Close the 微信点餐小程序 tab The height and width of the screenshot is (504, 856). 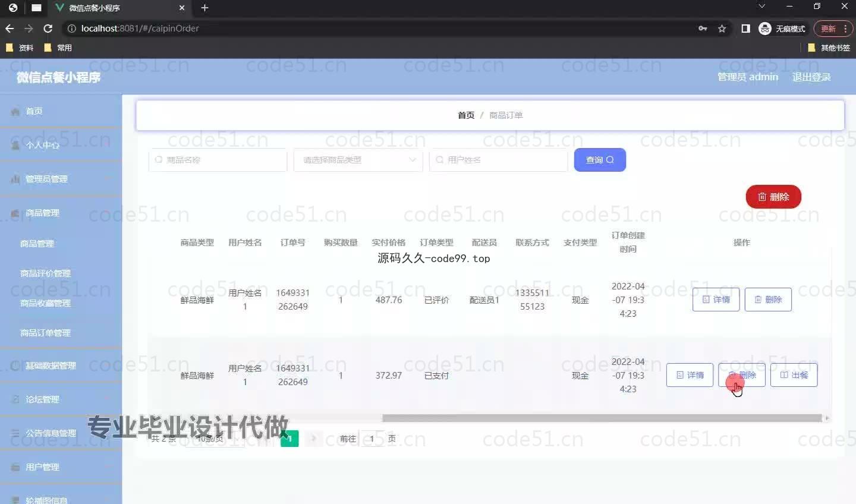pos(182,8)
